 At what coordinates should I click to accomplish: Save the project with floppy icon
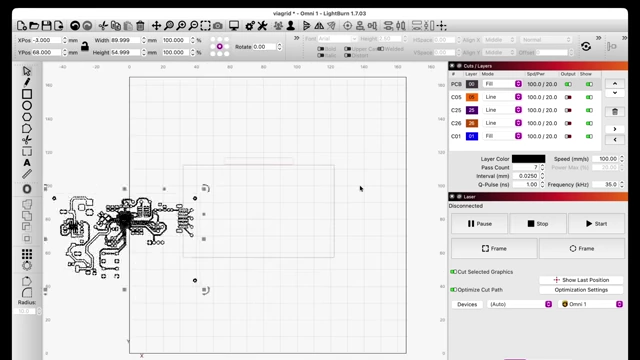point(47,26)
